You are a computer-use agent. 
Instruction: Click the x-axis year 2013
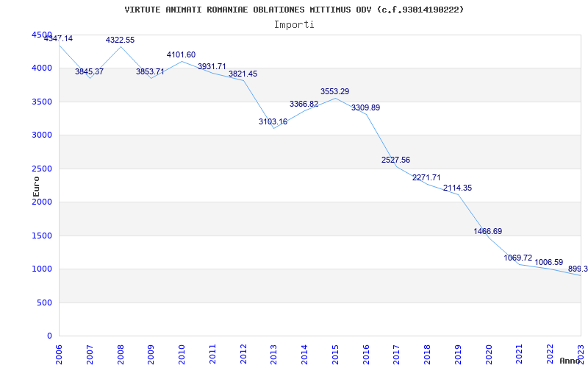click(x=273, y=355)
